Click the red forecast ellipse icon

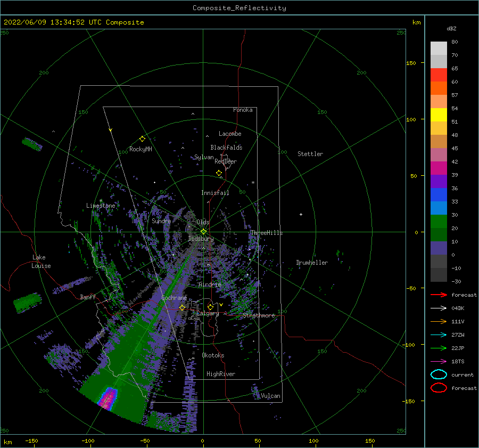point(439,388)
